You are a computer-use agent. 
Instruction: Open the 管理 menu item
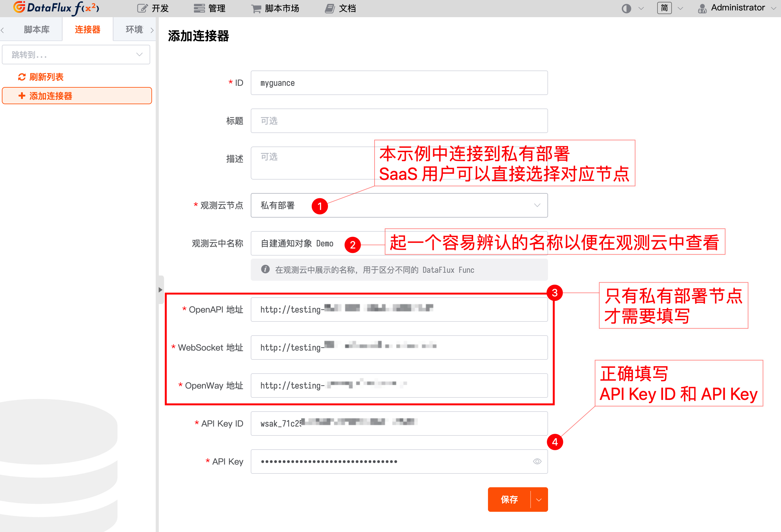209,8
